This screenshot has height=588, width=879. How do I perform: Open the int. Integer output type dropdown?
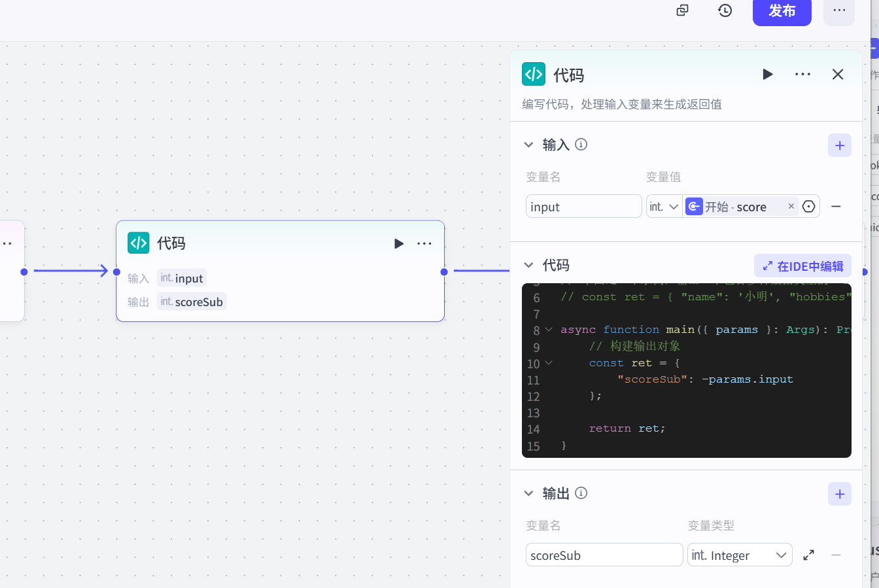[x=739, y=555]
